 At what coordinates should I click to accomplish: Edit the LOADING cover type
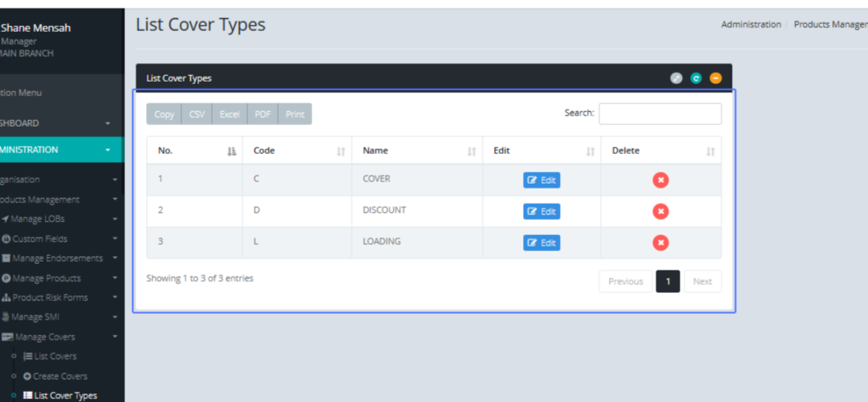(x=541, y=243)
